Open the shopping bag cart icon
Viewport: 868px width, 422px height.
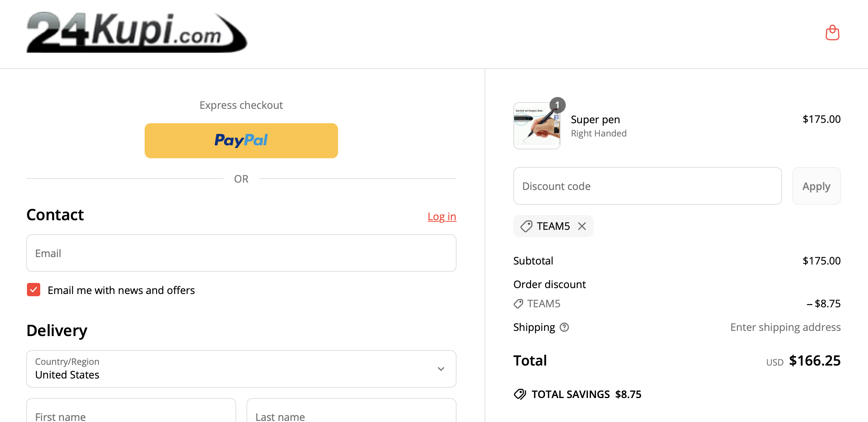coord(832,32)
